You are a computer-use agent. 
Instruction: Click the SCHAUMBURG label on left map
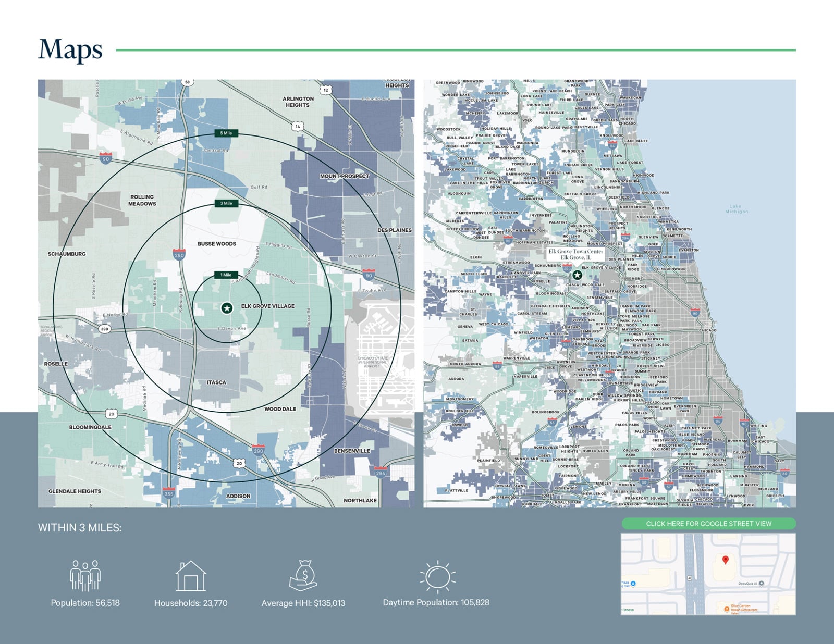(67, 254)
